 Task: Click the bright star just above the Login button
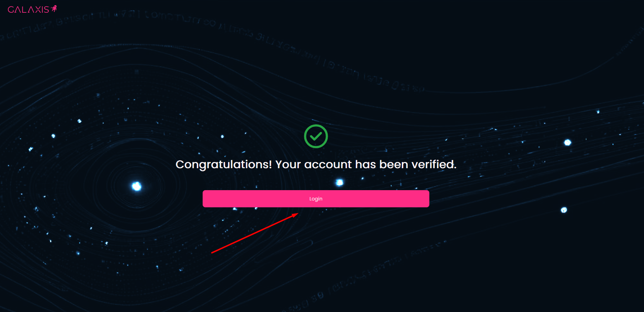339,182
